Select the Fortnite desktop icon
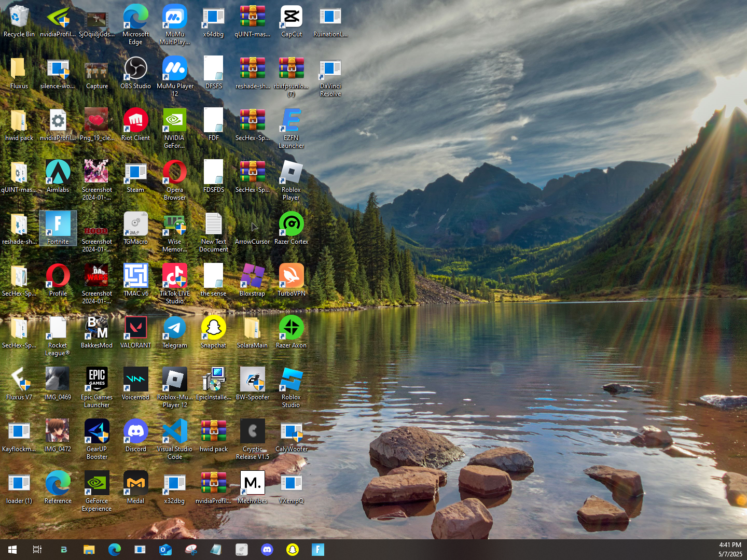Screen dimensions: 747x560 point(58,229)
